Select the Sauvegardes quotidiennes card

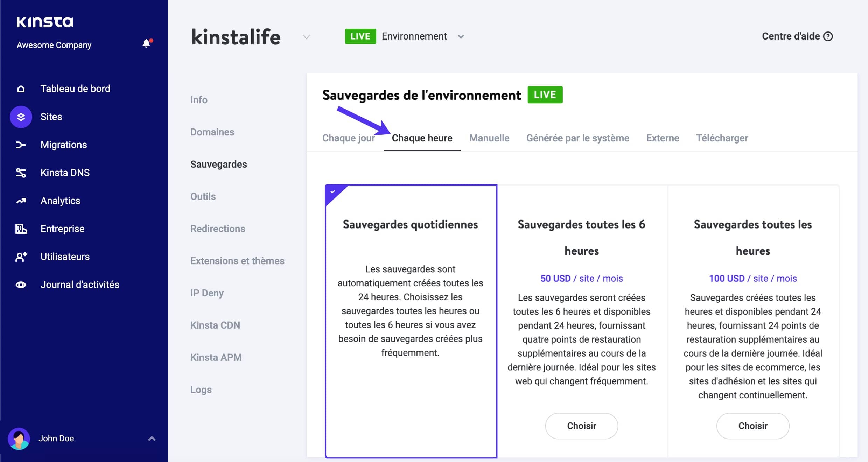(410, 318)
